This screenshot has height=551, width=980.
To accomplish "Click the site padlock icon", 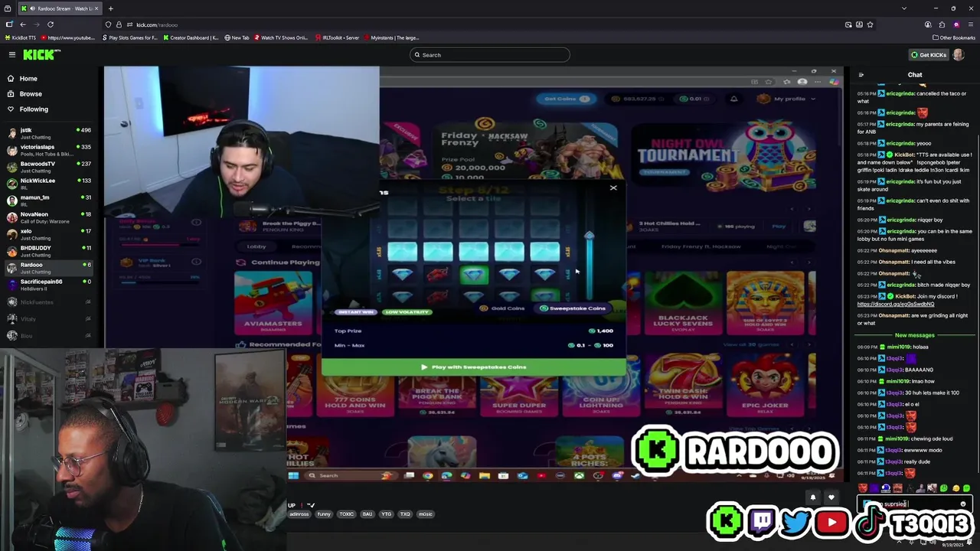I will [119, 24].
